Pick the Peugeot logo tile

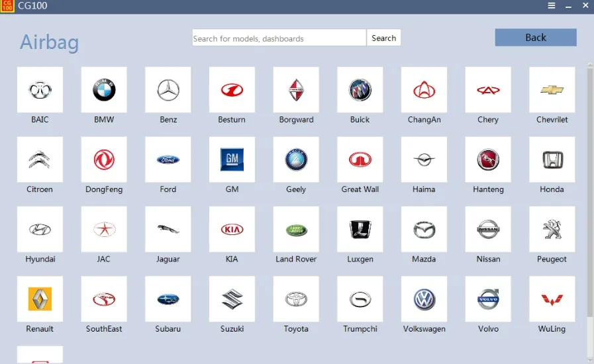coord(552,229)
